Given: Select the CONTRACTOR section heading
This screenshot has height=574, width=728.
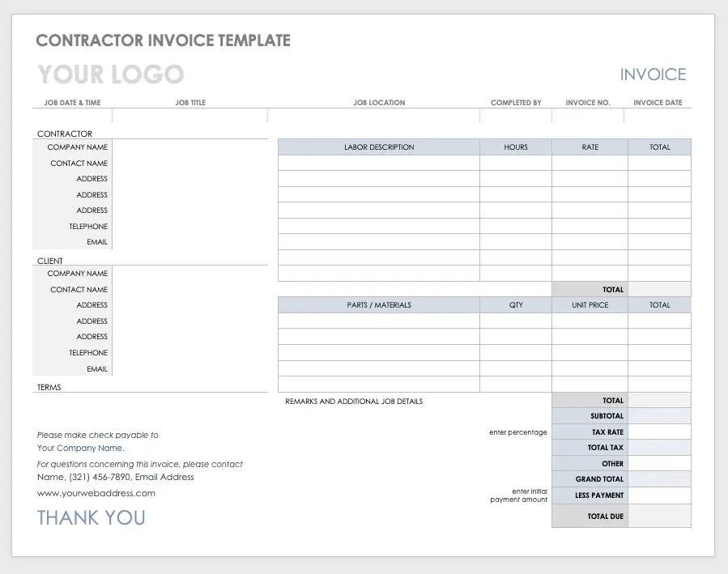Looking at the screenshot, I should click(65, 134).
